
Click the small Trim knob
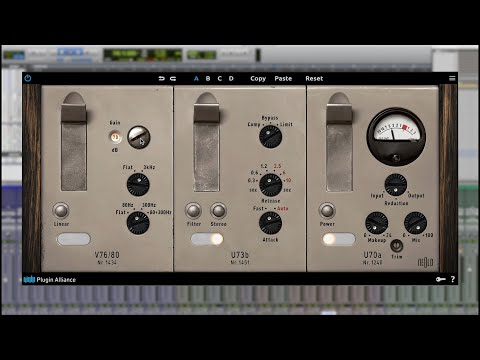click(x=396, y=246)
